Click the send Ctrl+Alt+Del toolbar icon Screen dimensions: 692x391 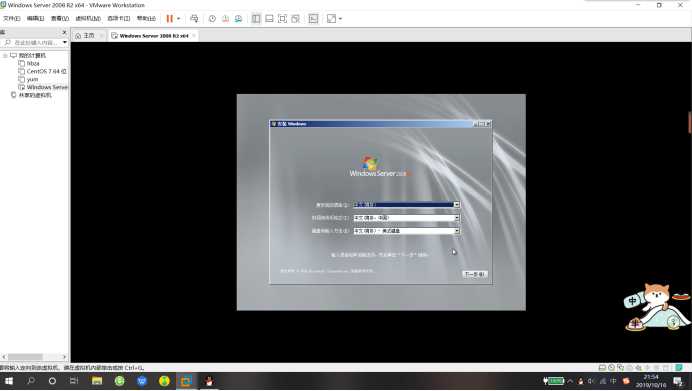click(x=194, y=19)
